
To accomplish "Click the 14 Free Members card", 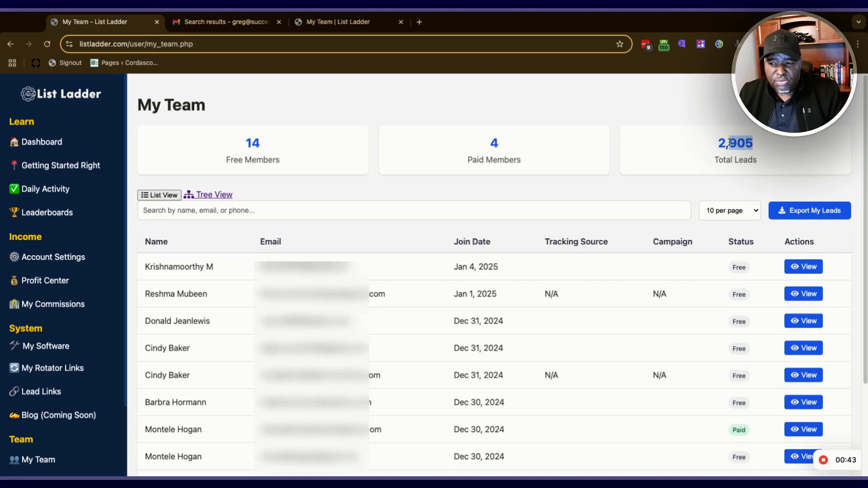I will (x=253, y=150).
